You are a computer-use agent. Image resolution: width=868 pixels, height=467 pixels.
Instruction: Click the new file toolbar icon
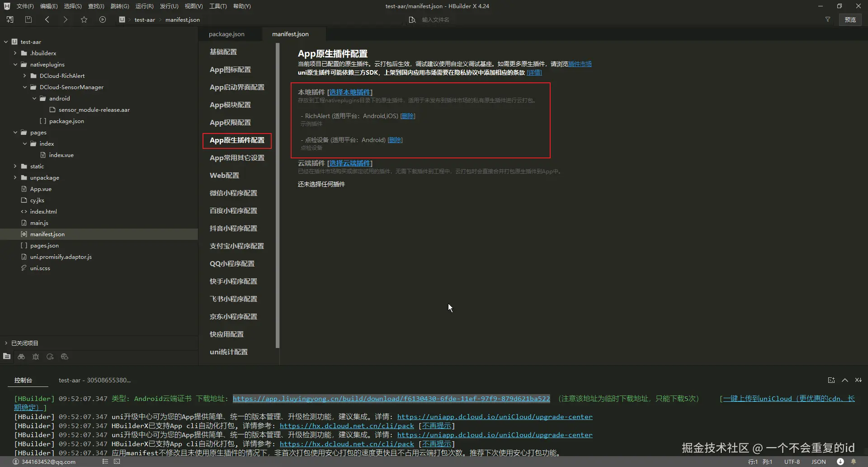click(x=10, y=19)
